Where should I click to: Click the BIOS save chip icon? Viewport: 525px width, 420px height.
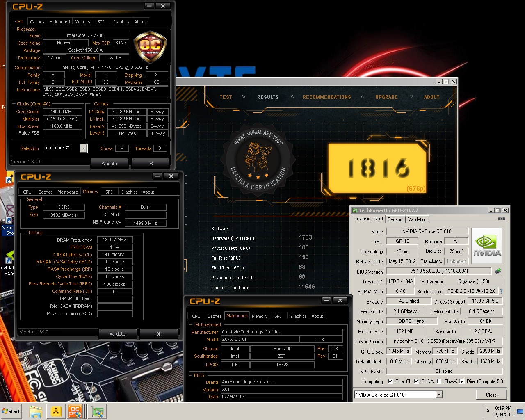pyautogui.click(x=498, y=271)
